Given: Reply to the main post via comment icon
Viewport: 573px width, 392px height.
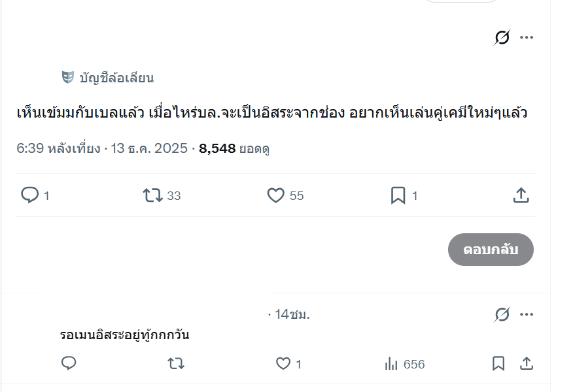Looking at the screenshot, I should (x=30, y=195).
